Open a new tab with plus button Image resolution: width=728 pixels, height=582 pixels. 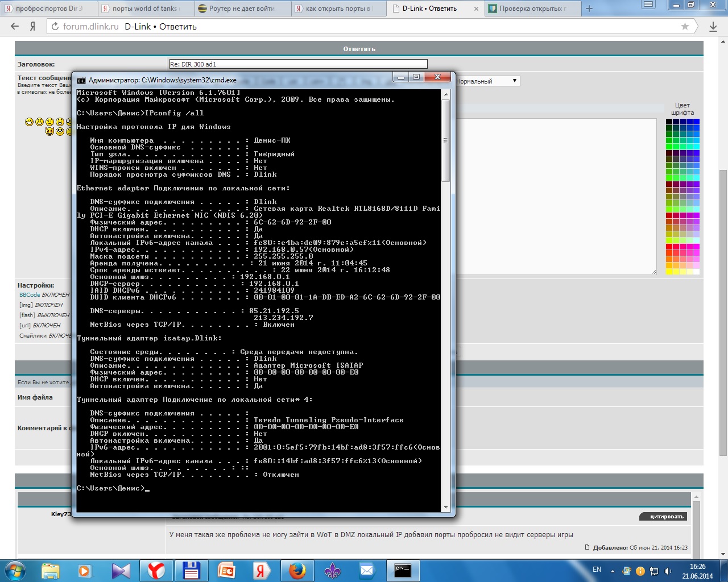click(589, 9)
